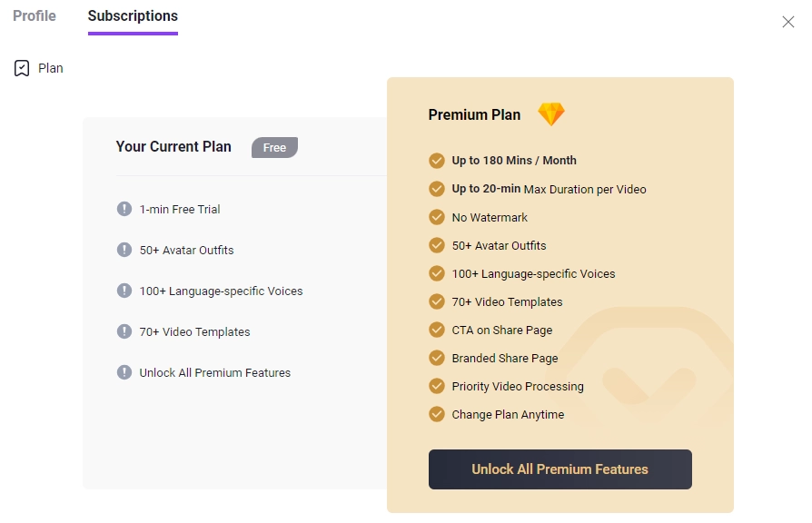Image resolution: width=812 pixels, height=523 pixels.
Task: Click checkmark beside Priority Video Processing
Action: (437, 386)
